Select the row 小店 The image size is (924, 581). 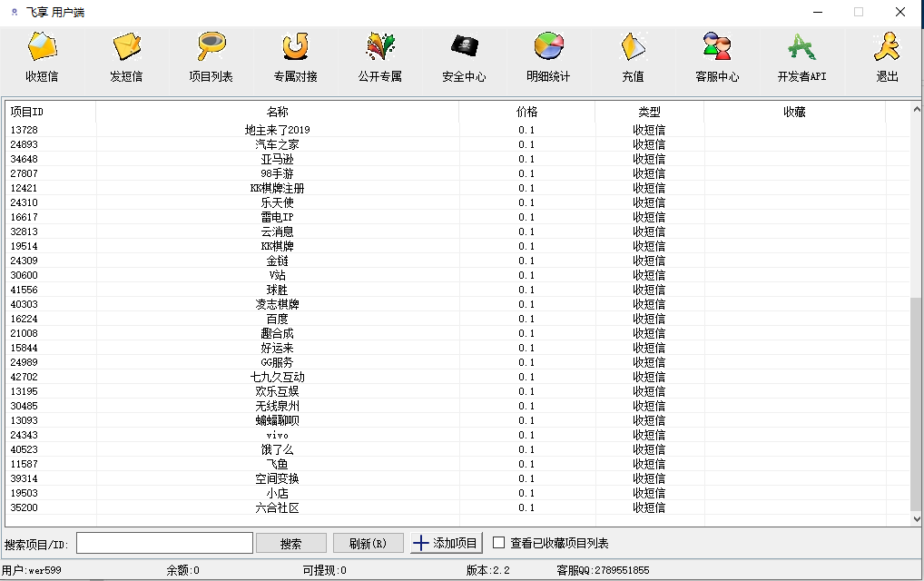tap(457, 493)
